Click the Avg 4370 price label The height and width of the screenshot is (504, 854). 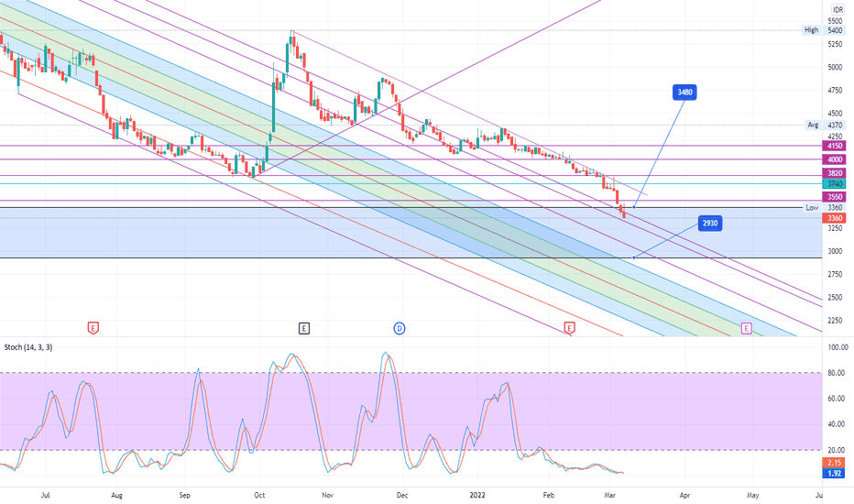tap(824, 125)
